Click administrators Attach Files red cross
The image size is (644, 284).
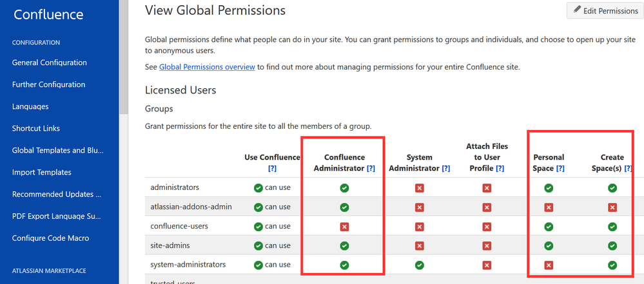tap(487, 188)
